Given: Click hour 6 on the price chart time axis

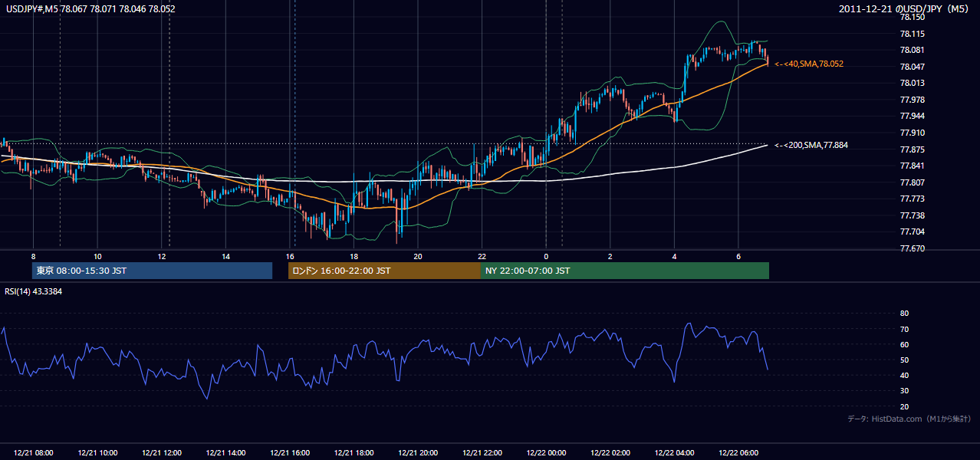Looking at the screenshot, I should (738, 256).
